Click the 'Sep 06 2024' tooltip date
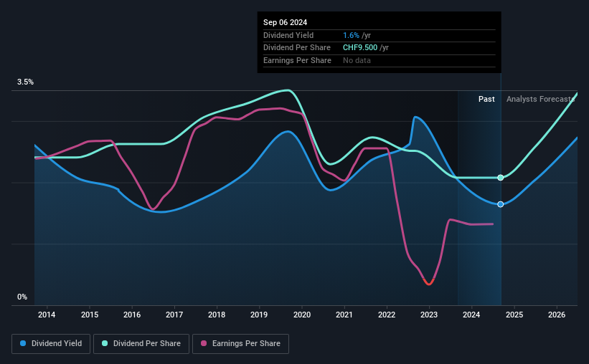Screen dimensions: 589x364 tap(285, 22)
